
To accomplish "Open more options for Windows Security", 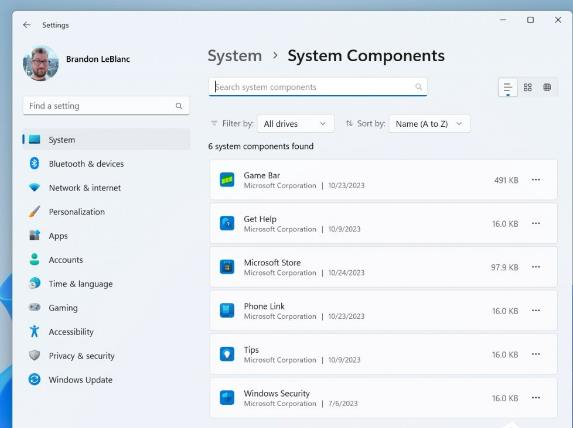I will click(536, 397).
